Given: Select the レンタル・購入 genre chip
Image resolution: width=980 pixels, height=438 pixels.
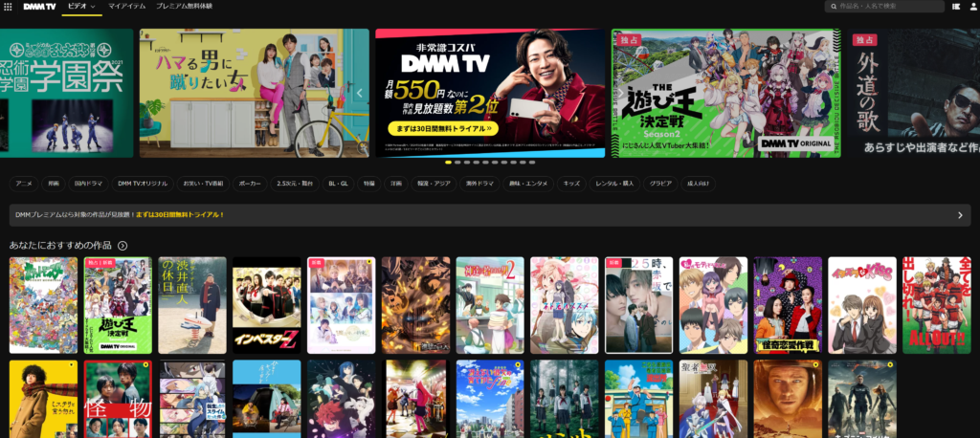Looking at the screenshot, I should tap(614, 184).
